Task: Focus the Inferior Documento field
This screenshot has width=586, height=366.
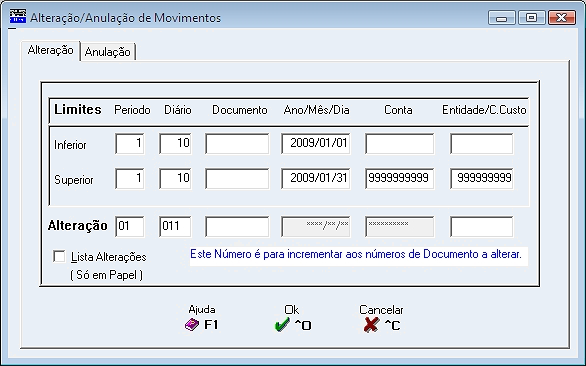Action: [237, 144]
